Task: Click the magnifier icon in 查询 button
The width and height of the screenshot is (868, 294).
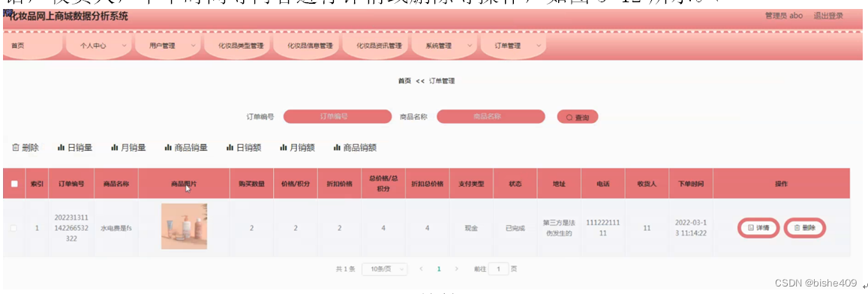Action: coord(569,118)
